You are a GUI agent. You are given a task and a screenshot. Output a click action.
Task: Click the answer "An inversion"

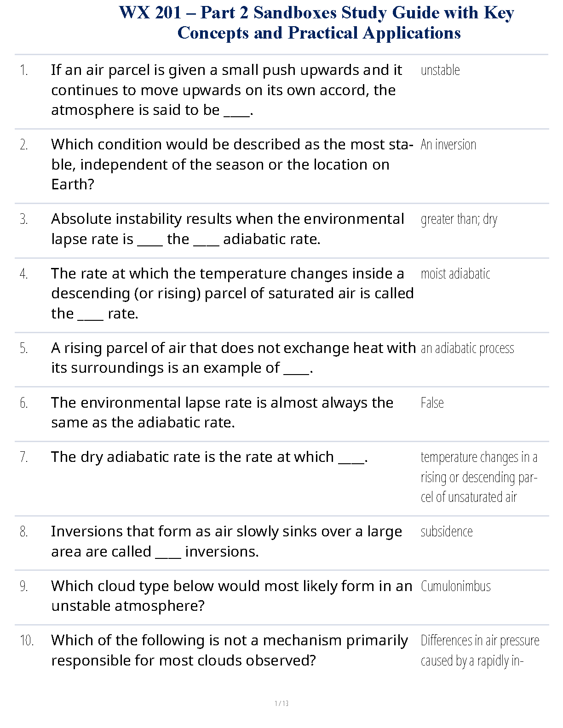pyautogui.click(x=448, y=145)
